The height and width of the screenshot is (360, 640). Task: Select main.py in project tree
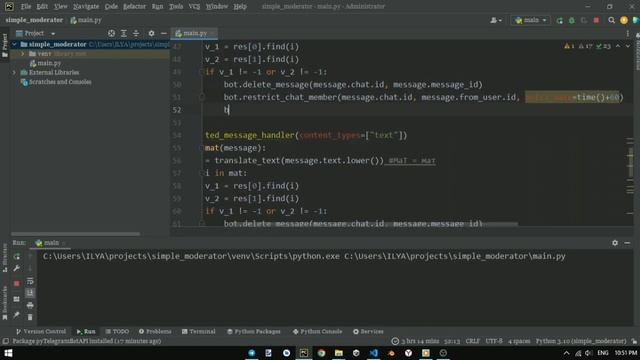pyautogui.click(x=45, y=63)
